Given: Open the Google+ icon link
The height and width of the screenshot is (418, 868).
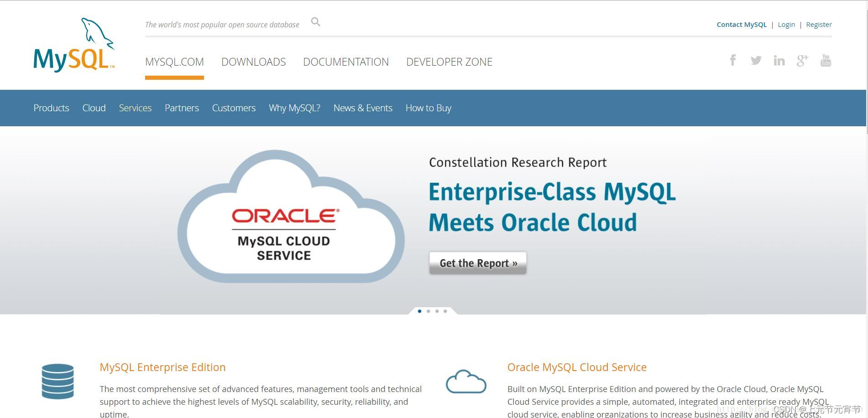Looking at the screenshot, I should pos(802,60).
